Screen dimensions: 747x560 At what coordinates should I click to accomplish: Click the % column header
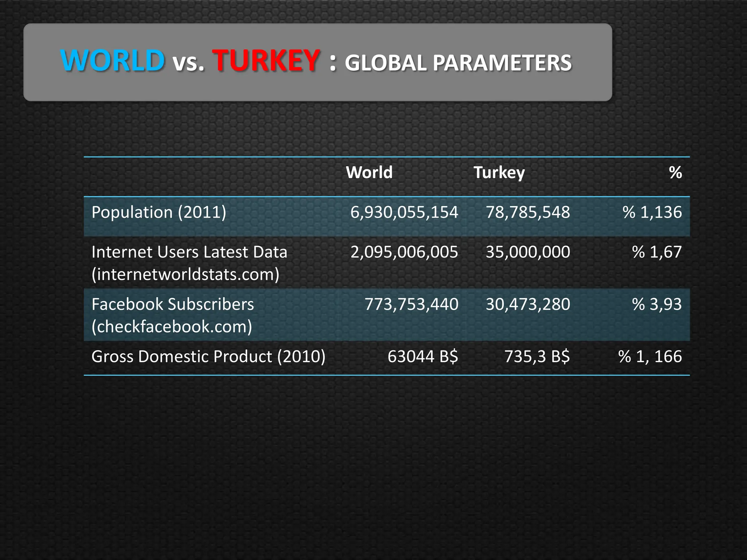coord(676,172)
